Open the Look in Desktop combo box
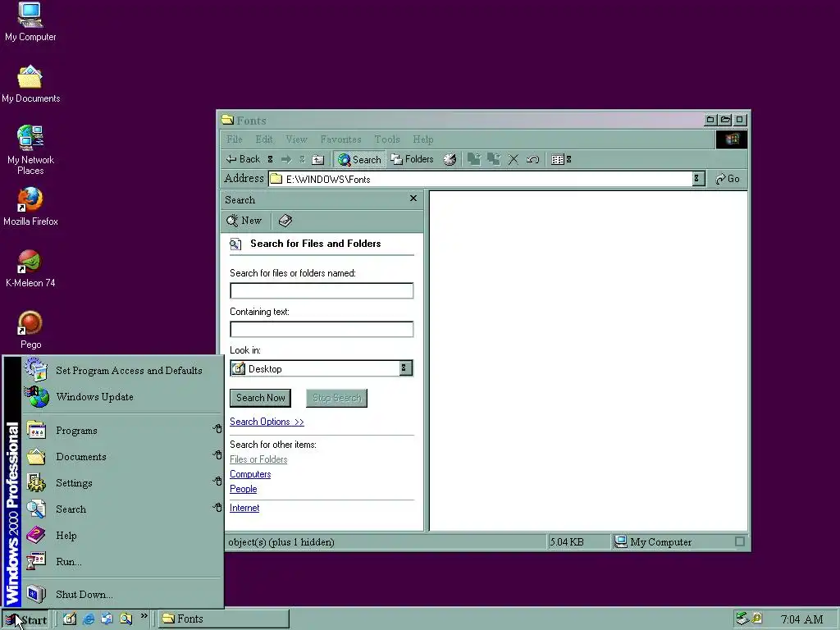The width and height of the screenshot is (840, 630). pos(322,368)
